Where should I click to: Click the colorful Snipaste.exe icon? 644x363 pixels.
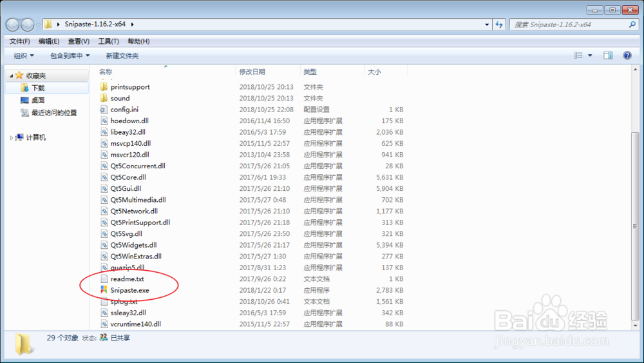pos(104,290)
